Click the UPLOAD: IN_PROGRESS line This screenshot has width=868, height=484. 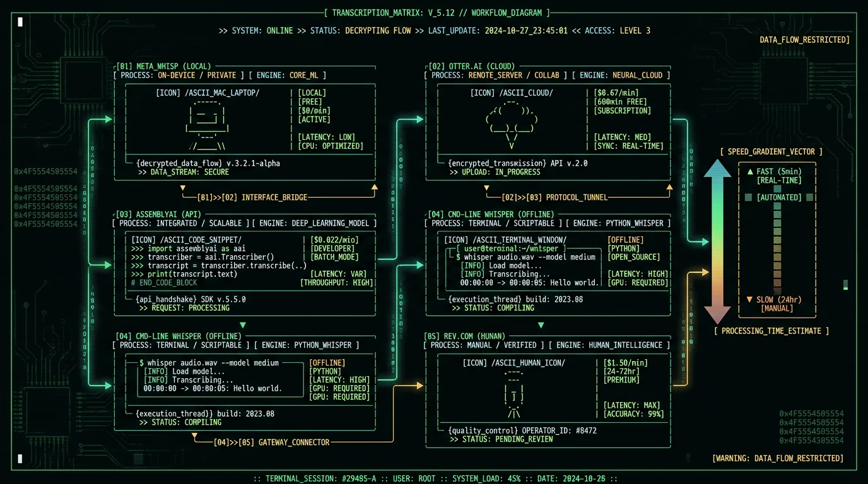coord(495,172)
